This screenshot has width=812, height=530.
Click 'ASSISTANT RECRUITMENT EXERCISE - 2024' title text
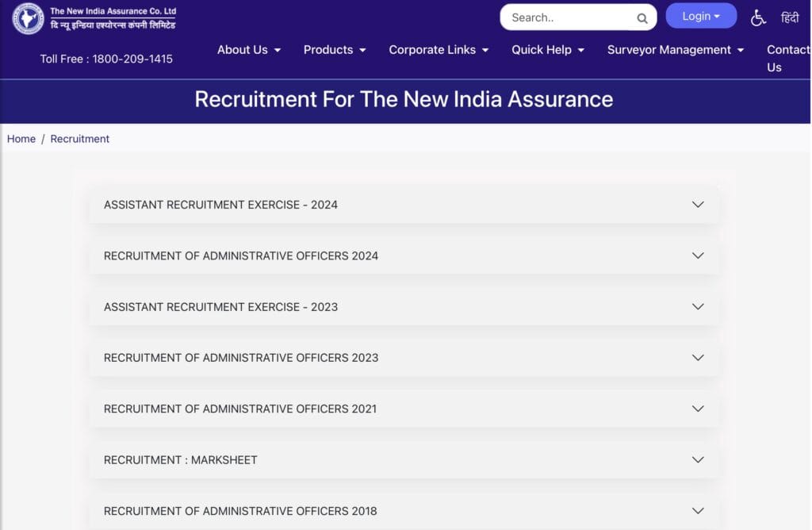point(220,205)
